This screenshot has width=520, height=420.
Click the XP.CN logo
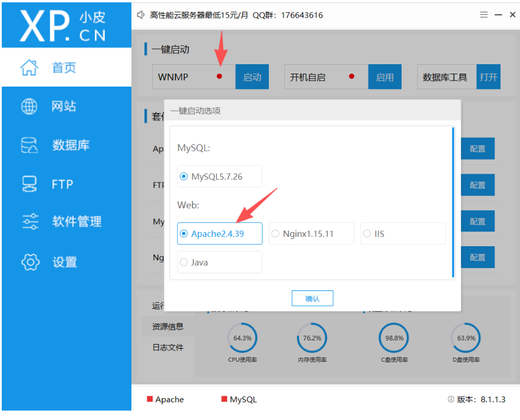[x=62, y=25]
